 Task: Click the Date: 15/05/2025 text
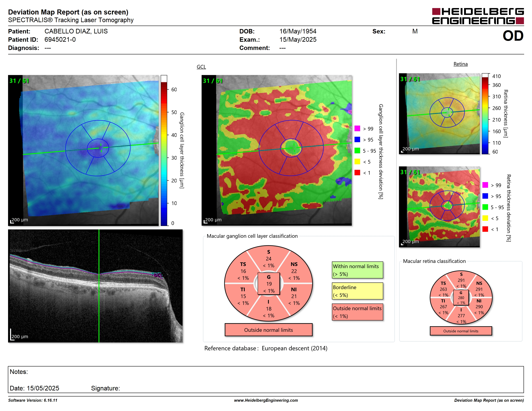pos(34,388)
